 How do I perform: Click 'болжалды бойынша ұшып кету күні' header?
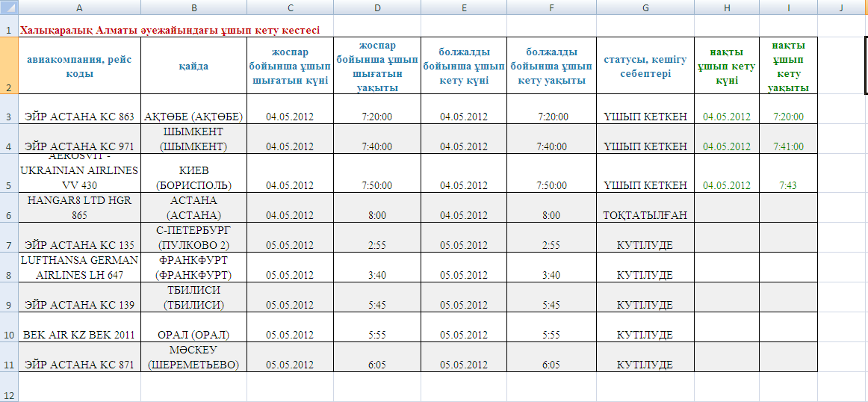pos(464,65)
